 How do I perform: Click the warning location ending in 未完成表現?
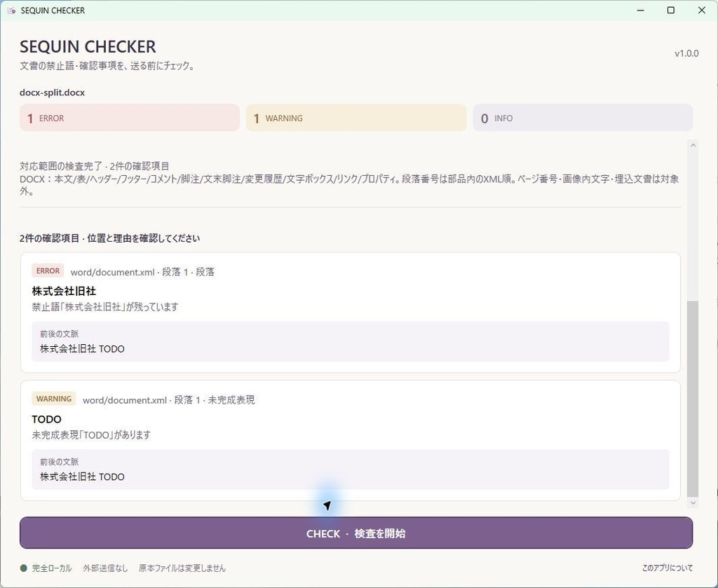coord(168,400)
